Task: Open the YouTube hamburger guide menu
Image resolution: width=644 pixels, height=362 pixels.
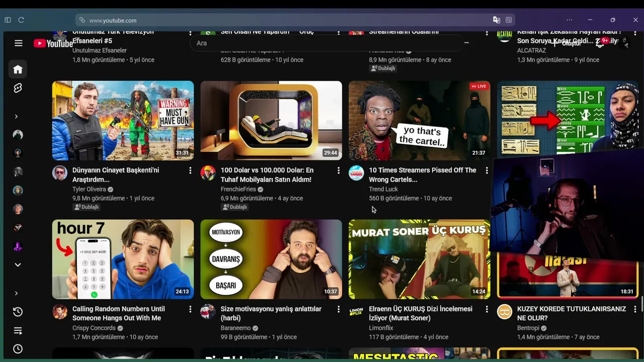Action: pyautogui.click(x=19, y=43)
